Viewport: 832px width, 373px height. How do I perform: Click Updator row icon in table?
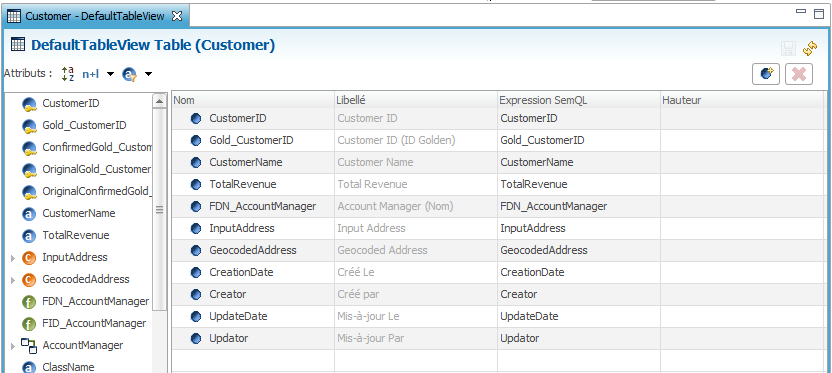click(196, 339)
